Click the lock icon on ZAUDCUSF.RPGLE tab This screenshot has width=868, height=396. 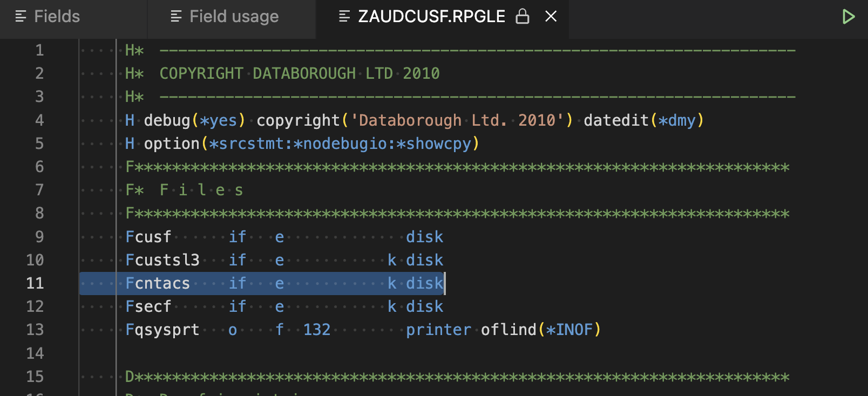(x=522, y=17)
